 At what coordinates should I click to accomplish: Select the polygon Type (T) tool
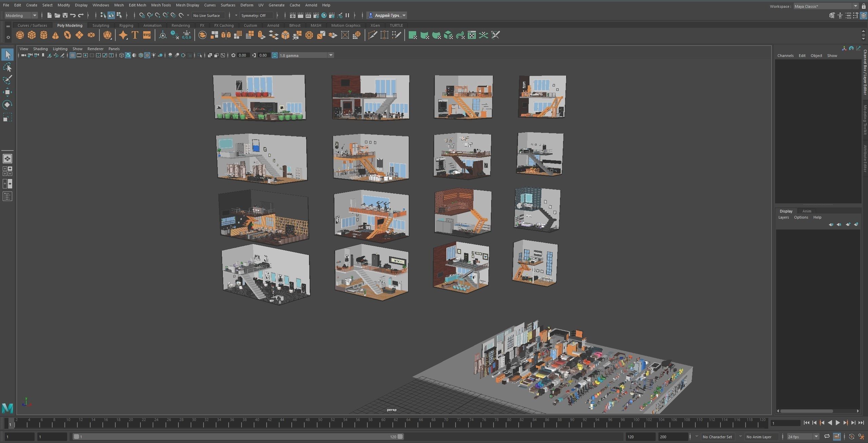[135, 35]
